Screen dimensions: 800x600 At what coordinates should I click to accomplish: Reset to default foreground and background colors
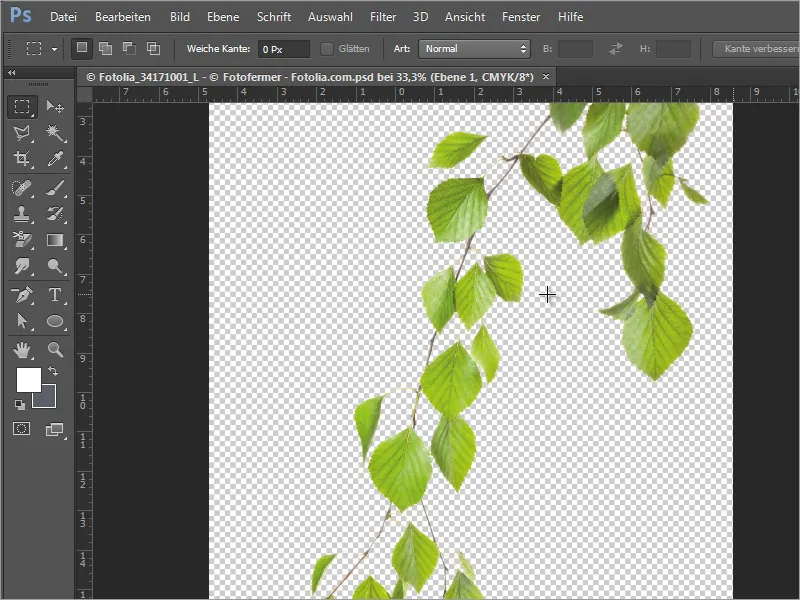20,405
